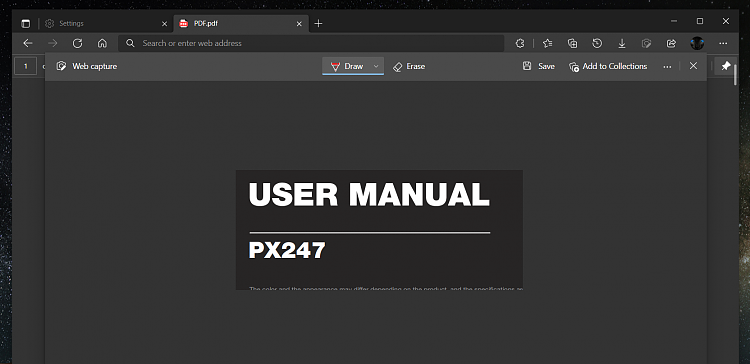Click the PDF page number box
The width and height of the screenshot is (750, 364).
pos(25,66)
